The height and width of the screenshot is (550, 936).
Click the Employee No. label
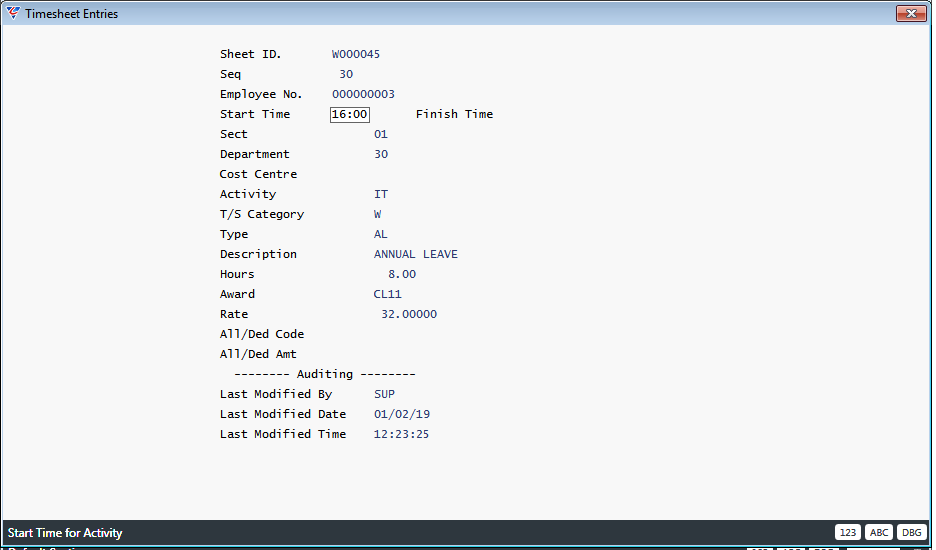pyautogui.click(x=261, y=94)
